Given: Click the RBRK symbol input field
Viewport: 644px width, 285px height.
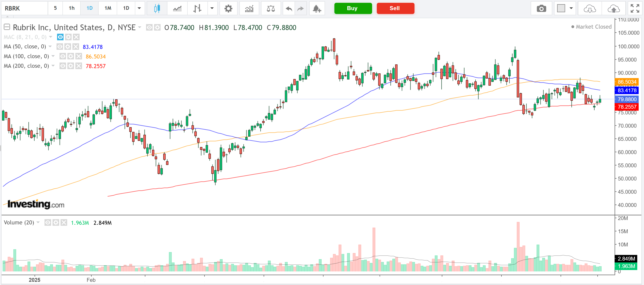Looking at the screenshot, I should [24, 8].
